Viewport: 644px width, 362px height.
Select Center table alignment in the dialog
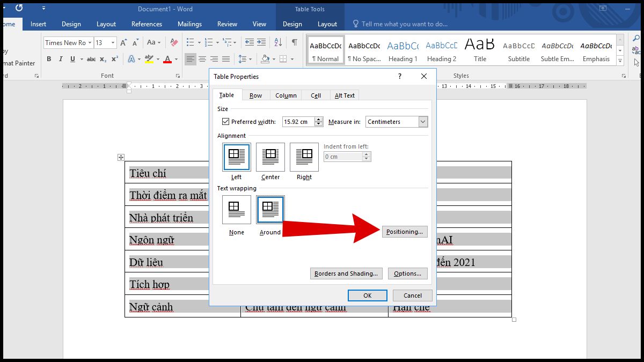270,157
